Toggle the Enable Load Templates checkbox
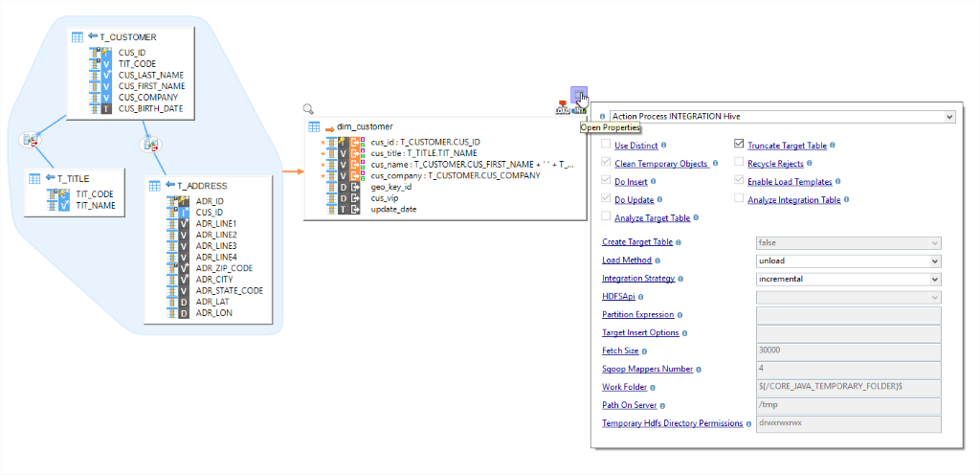This screenshot has height=475, width=980. click(x=739, y=181)
